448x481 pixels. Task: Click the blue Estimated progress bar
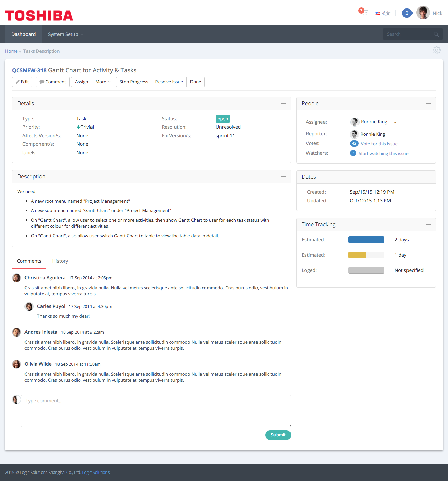[x=366, y=240]
